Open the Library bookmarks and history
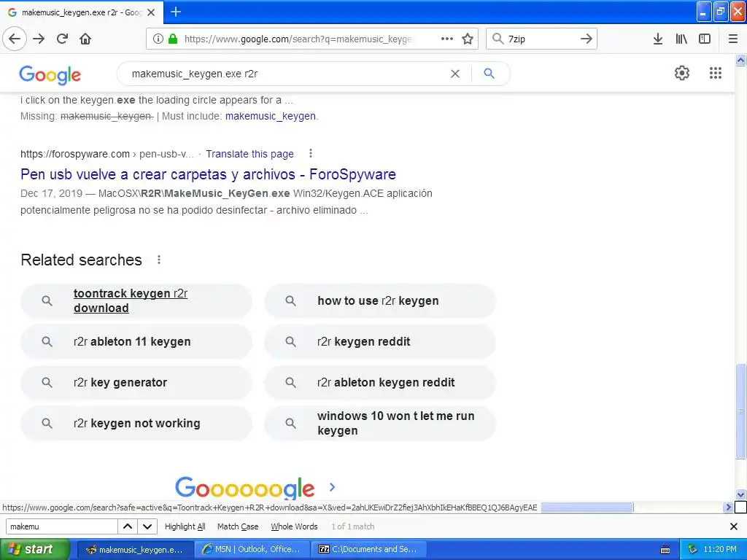Screen dimensions: 747x560 click(681, 39)
